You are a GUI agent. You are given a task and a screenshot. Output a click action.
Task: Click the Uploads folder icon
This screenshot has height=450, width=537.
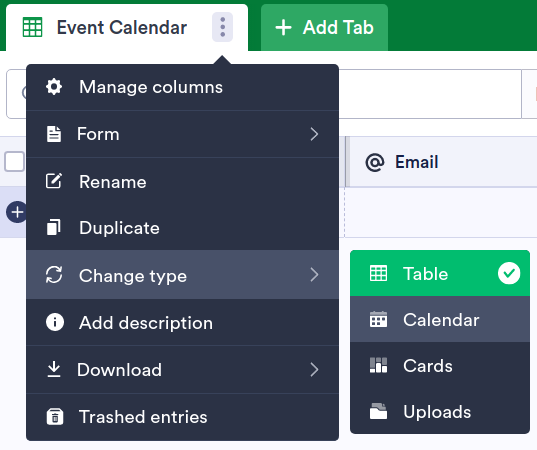tap(378, 411)
